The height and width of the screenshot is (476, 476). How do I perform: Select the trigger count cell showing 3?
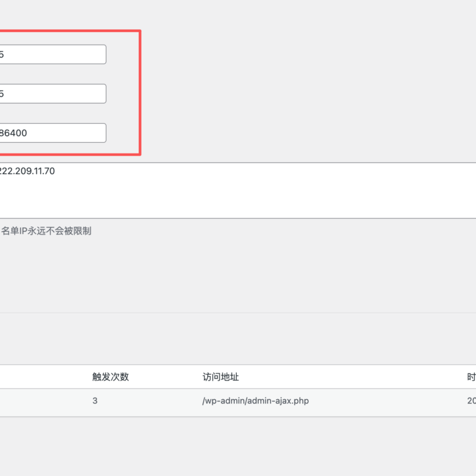point(95,401)
